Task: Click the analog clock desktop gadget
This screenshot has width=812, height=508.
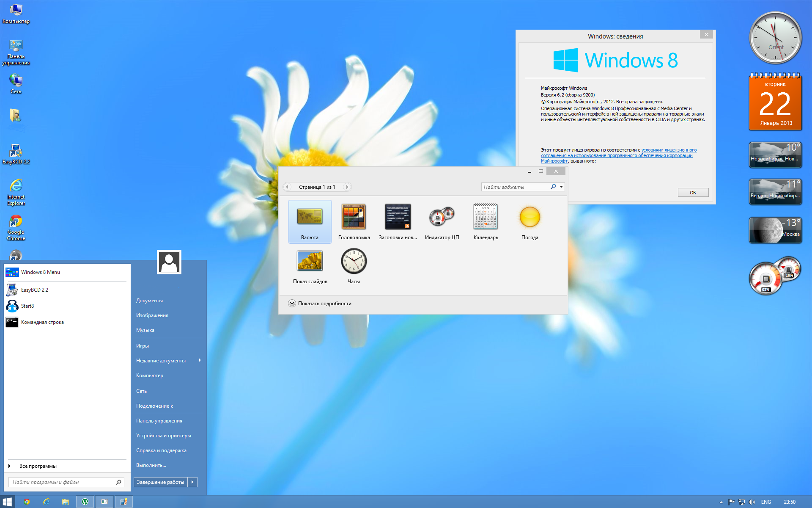Action: pos(776,38)
